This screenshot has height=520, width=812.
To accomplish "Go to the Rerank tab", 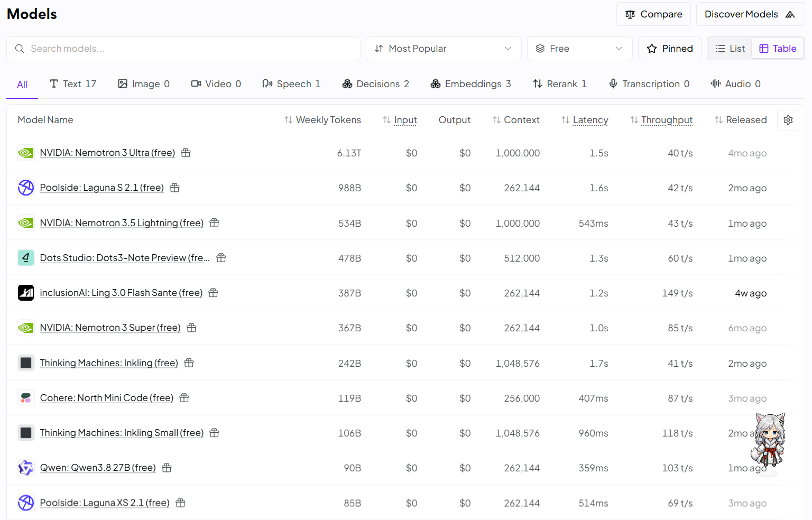I will pos(560,84).
